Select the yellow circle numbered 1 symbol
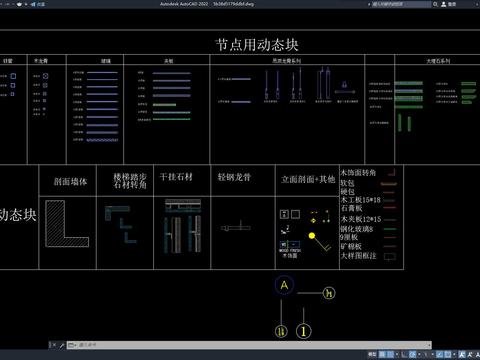Viewport: 480px width, 360px height. (x=303, y=331)
